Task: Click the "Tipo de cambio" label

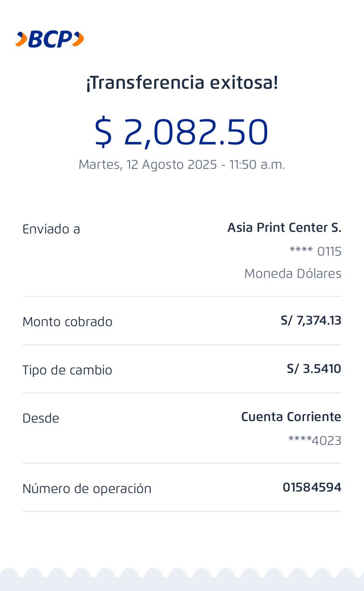Action: tap(67, 370)
